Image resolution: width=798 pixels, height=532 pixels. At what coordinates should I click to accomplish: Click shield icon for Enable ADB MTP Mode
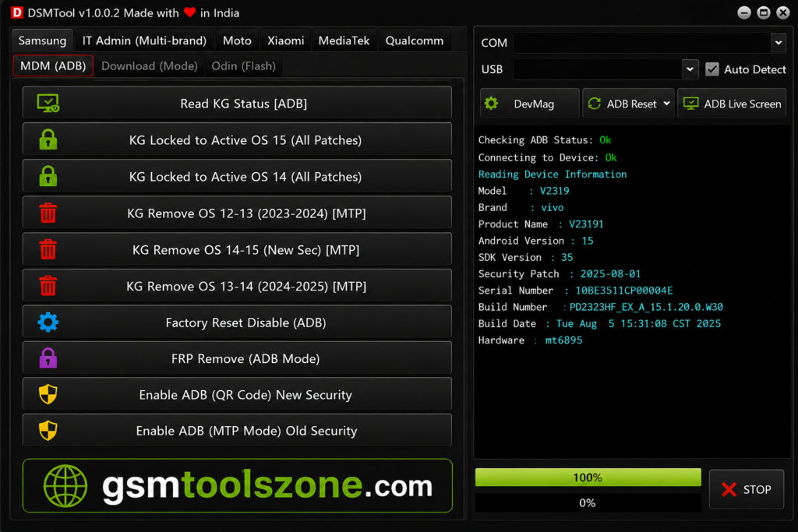click(x=48, y=430)
